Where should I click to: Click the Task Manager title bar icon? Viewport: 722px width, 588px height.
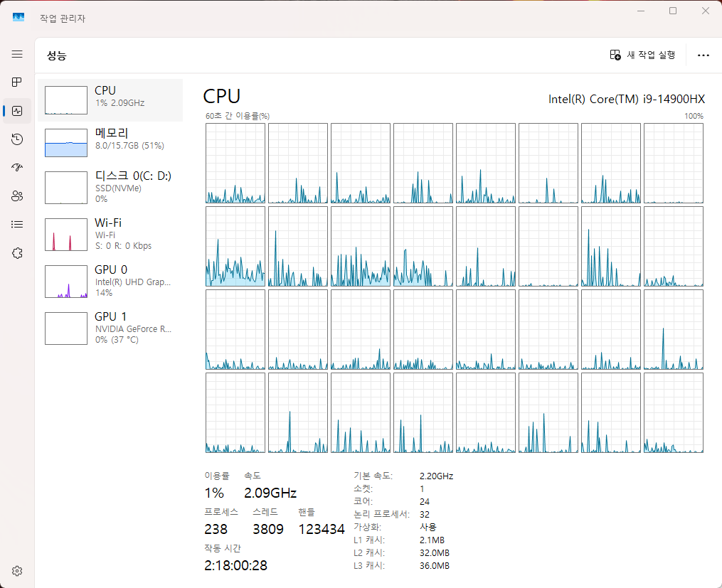point(18,18)
